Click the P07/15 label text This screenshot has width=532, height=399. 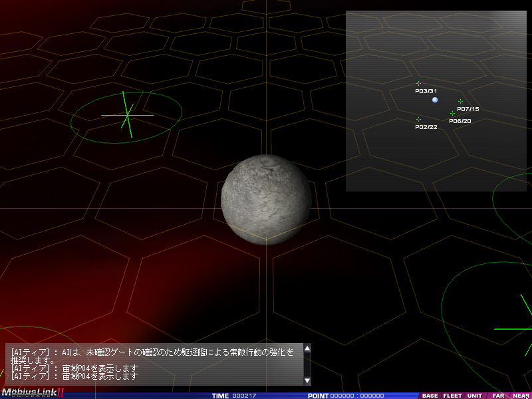click(468, 109)
